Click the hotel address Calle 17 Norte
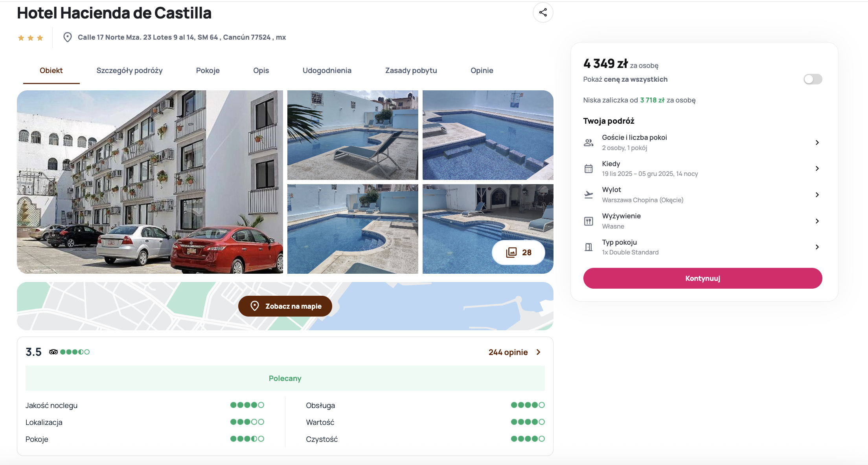This screenshot has width=868, height=465. pyautogui.click(x=182, y=37)
